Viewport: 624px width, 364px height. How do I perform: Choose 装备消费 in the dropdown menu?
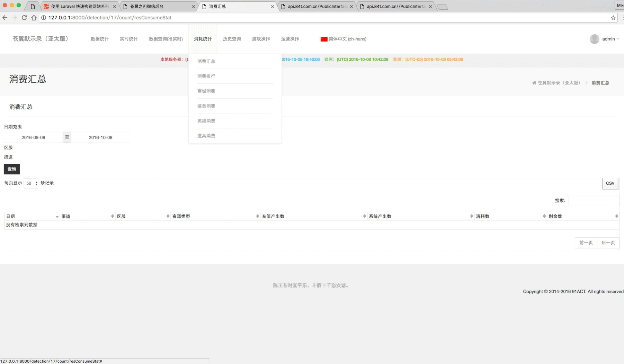tap(206, 106)
